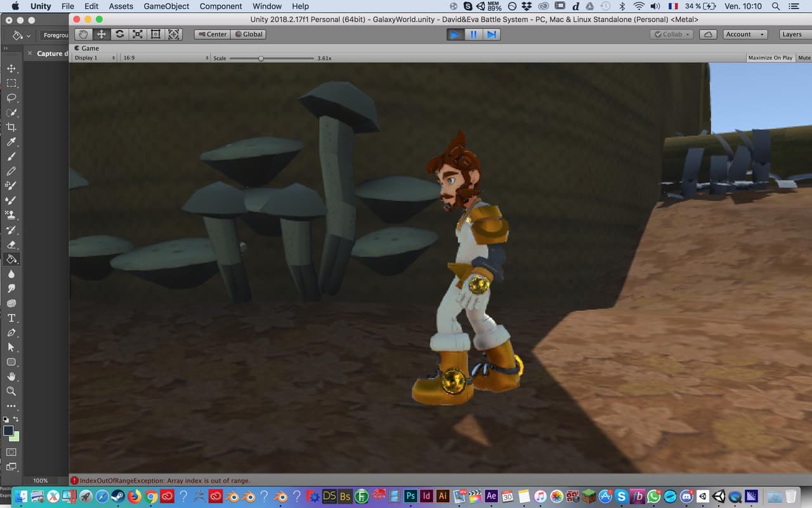Toggle Mute audio in Game view
The width and height of the screenshot is (812, 508).
click(804, 58)
